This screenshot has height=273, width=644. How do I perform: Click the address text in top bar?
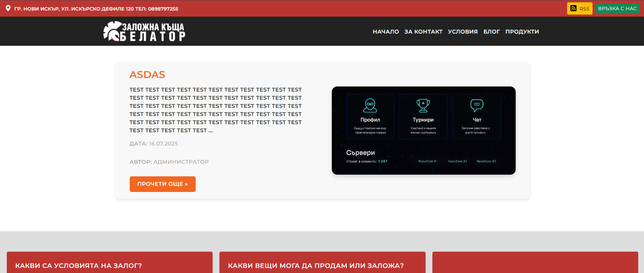coord(96,9)
